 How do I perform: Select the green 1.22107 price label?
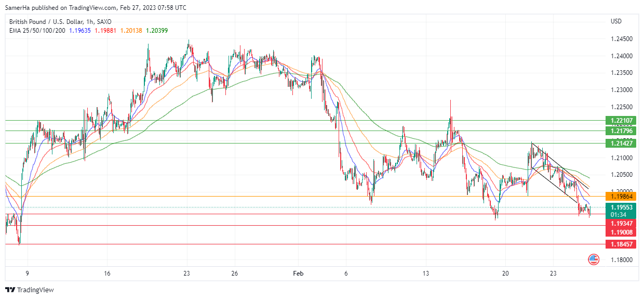620,120
